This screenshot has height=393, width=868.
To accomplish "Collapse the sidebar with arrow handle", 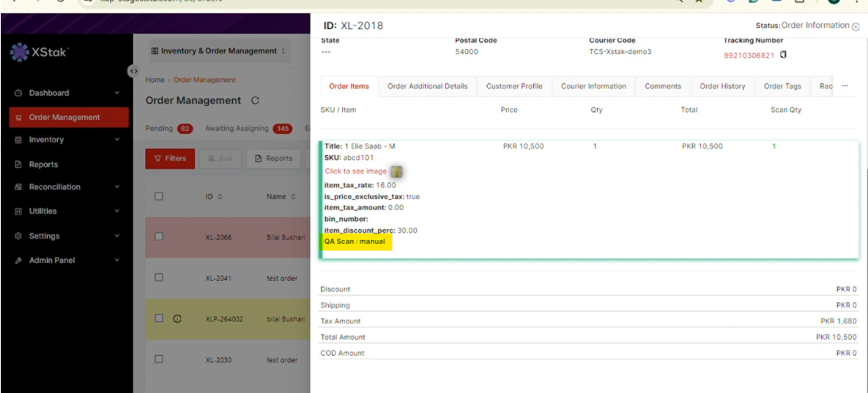I will [133, 71].
